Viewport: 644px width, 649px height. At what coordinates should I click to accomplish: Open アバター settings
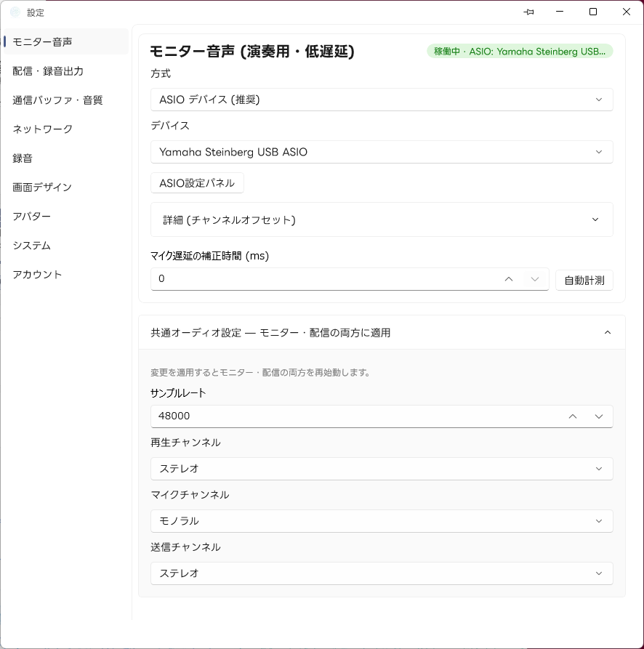66,217
